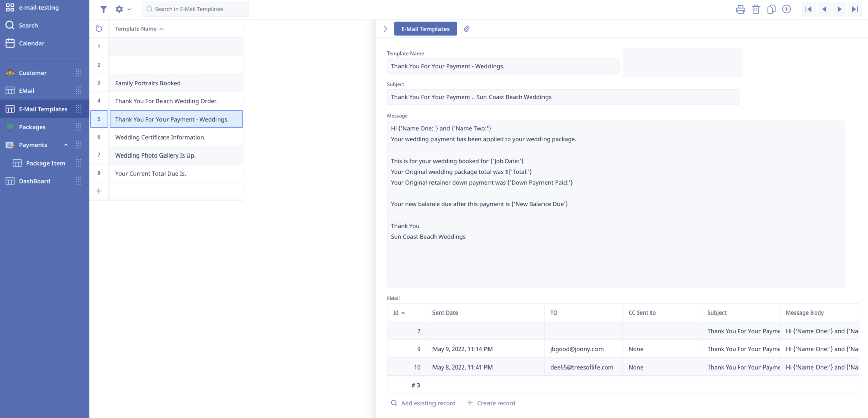Click the filter funnel icon
Screen dimensions: 868x418
click(103, 9)
